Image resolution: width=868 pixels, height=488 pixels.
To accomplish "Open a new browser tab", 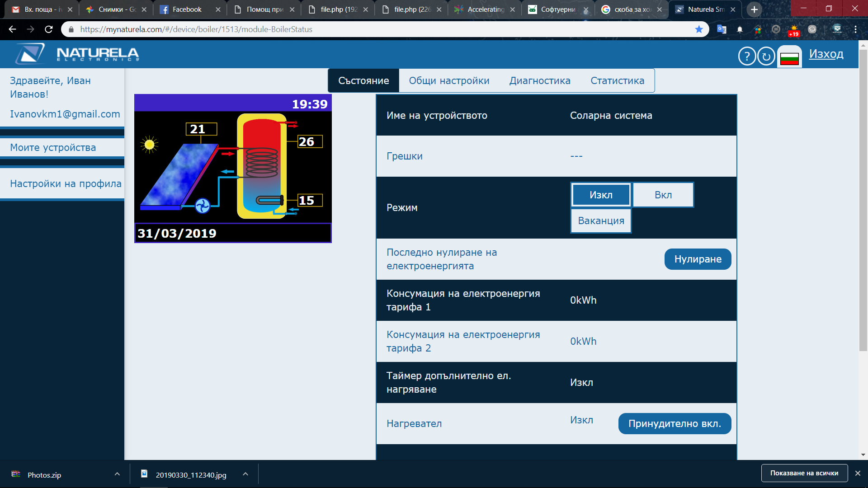I will point(754,9).
